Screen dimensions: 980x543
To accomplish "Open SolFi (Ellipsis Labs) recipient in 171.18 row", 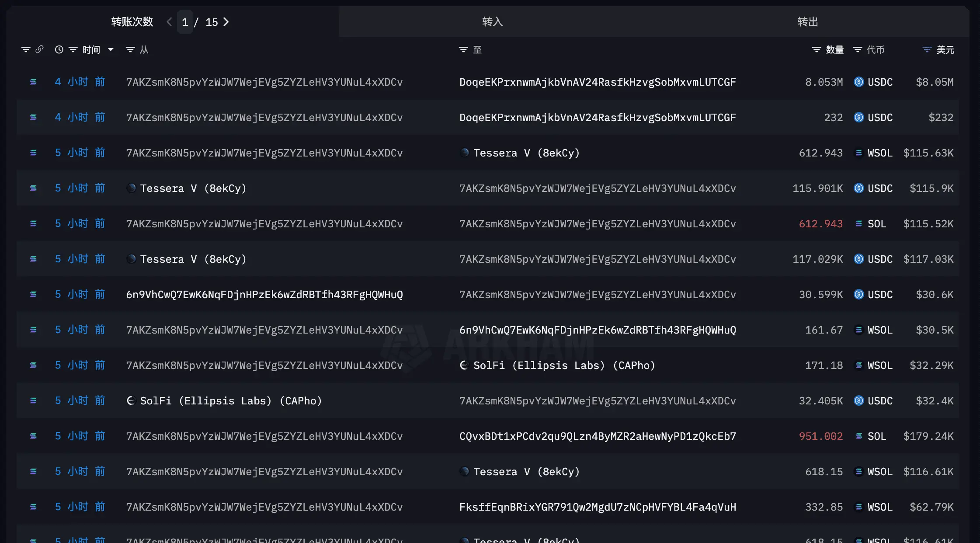I will tap(564, 365).
